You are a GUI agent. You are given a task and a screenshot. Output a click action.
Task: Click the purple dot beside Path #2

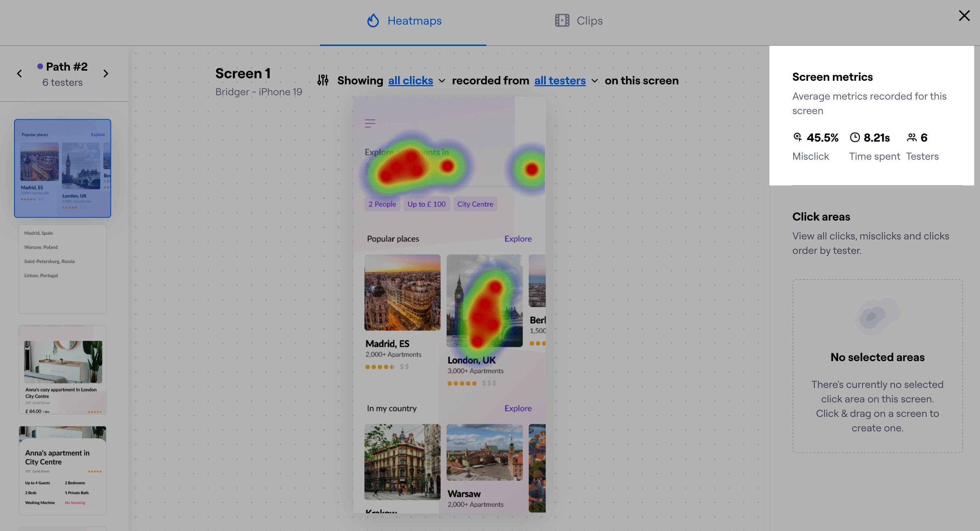40,66
